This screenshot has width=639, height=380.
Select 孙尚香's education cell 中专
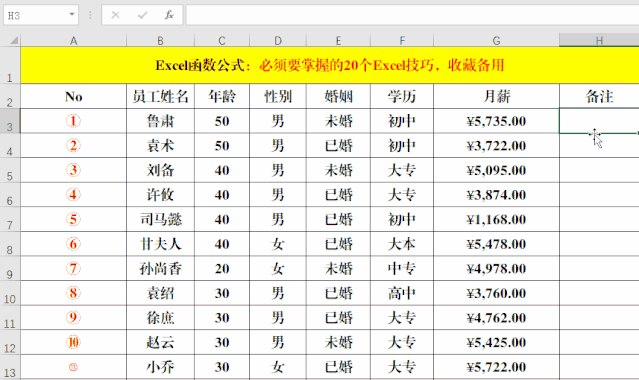pyautogui.click(x=402, y=268)
